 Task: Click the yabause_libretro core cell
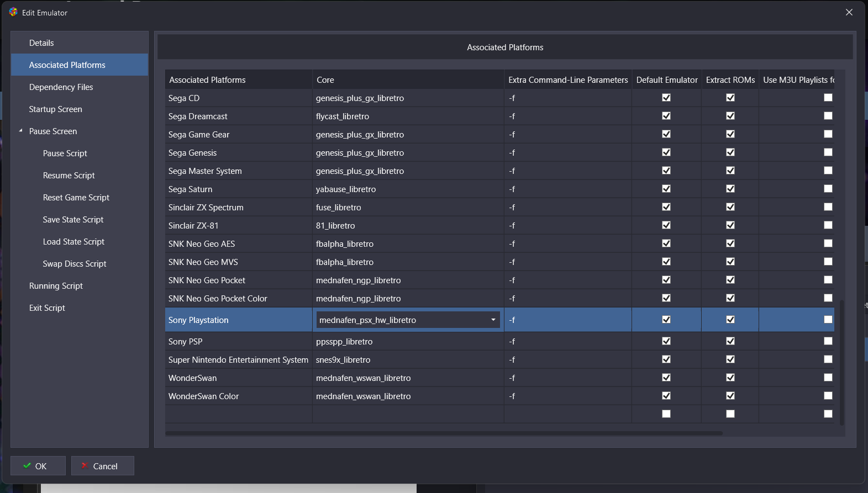click(x=408, y=189)
